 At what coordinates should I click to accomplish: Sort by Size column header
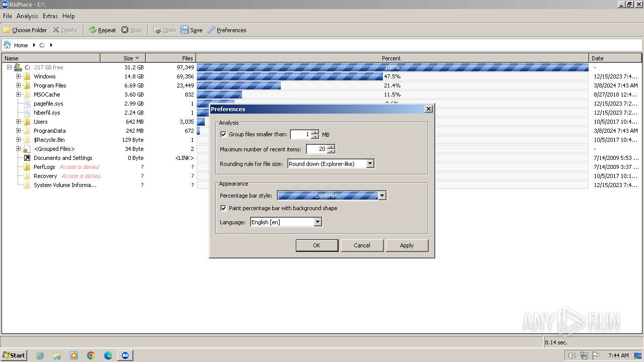123,58
